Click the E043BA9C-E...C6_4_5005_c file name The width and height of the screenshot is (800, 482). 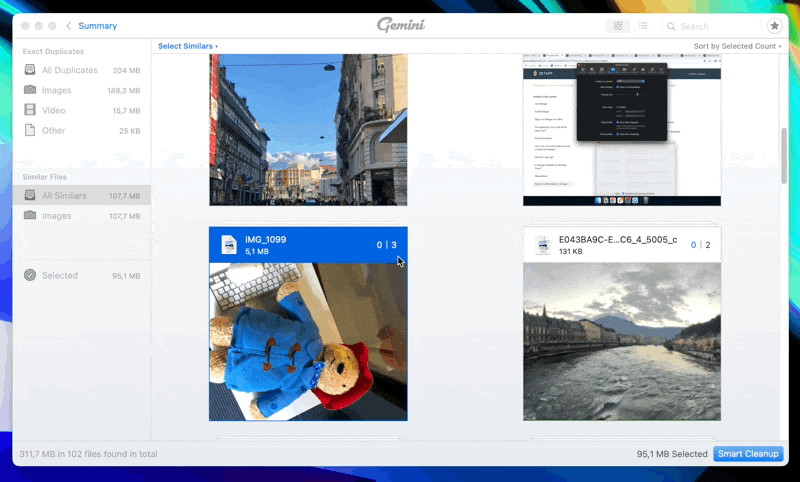618,239
